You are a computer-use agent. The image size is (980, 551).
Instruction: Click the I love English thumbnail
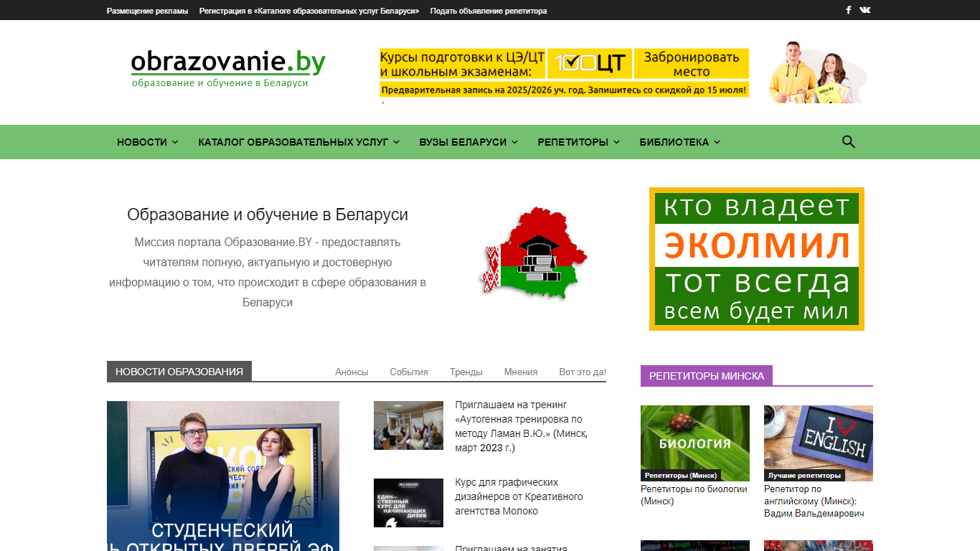(x=819, y=443)
